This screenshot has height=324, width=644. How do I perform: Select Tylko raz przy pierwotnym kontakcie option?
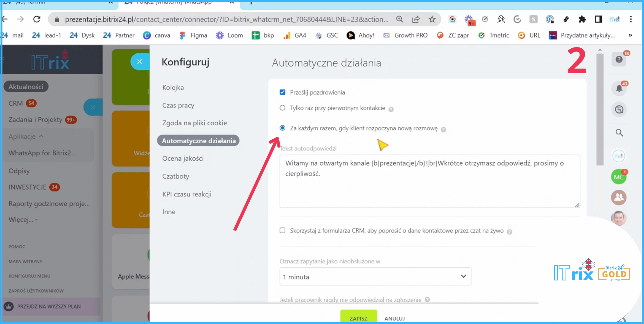[282, 108]
